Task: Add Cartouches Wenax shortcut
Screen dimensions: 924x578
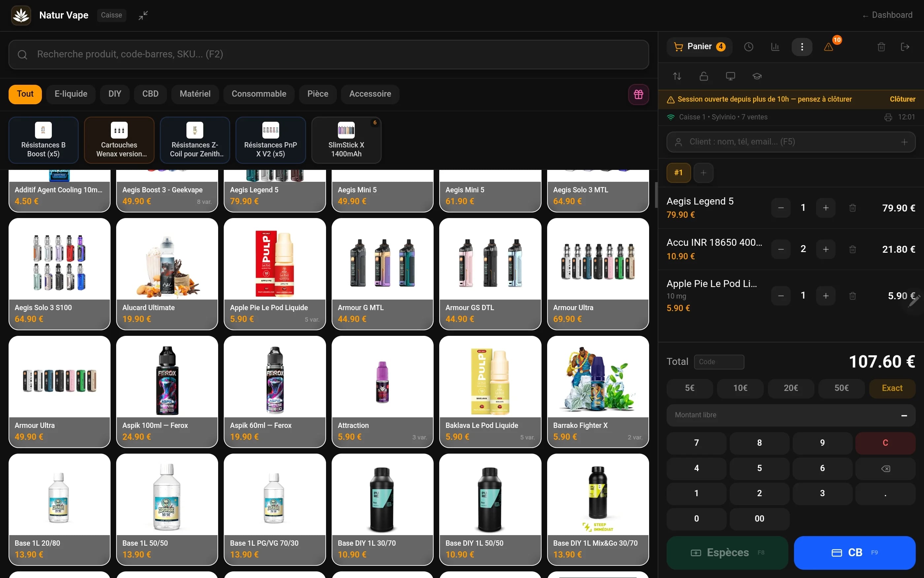Action: (x=119, y=140)
